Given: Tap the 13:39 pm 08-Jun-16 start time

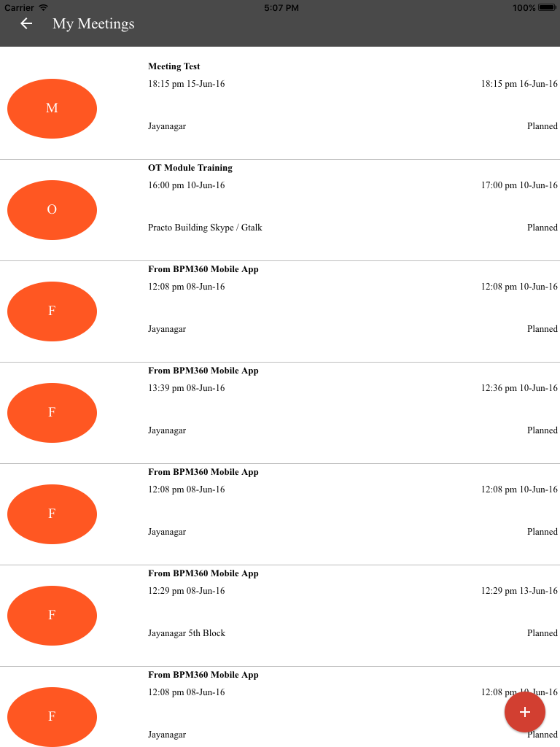Looking at the screenshot, I should 187,388.
